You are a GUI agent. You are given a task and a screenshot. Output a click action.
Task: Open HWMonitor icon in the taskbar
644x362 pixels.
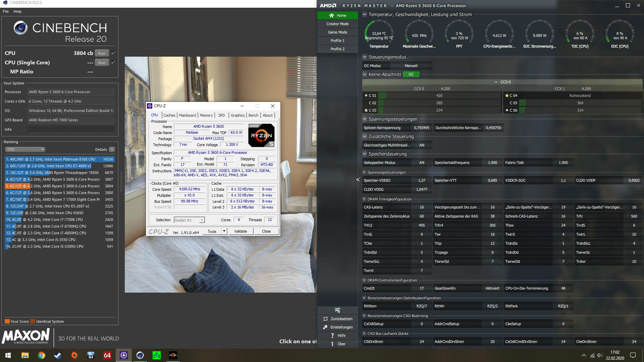tap(91, 355)
